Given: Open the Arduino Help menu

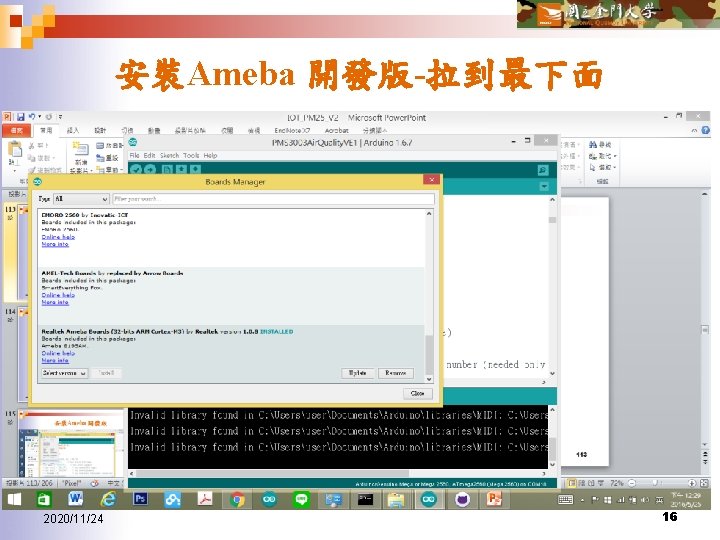Looking at the screenshot, I should pyautogui.click(x=210, y=156).
